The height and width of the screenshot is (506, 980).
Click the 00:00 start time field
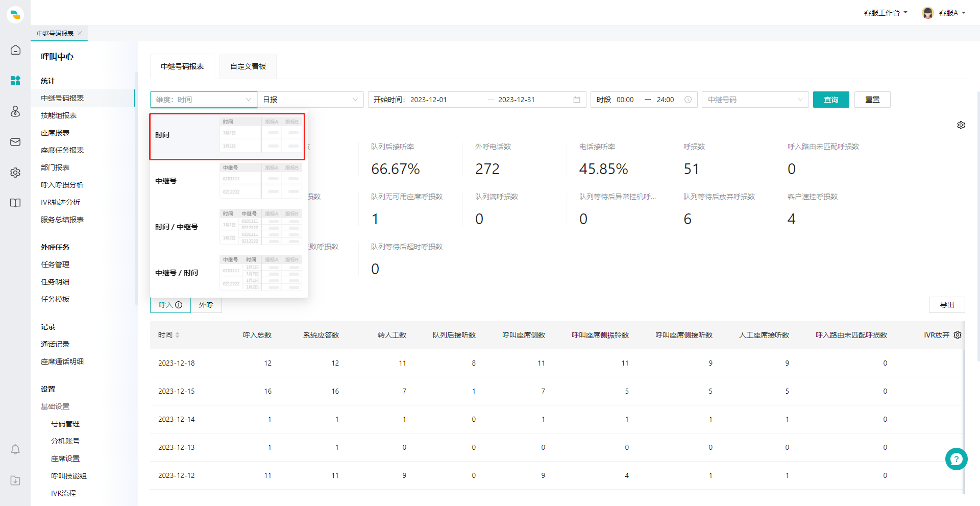point(625,100)
